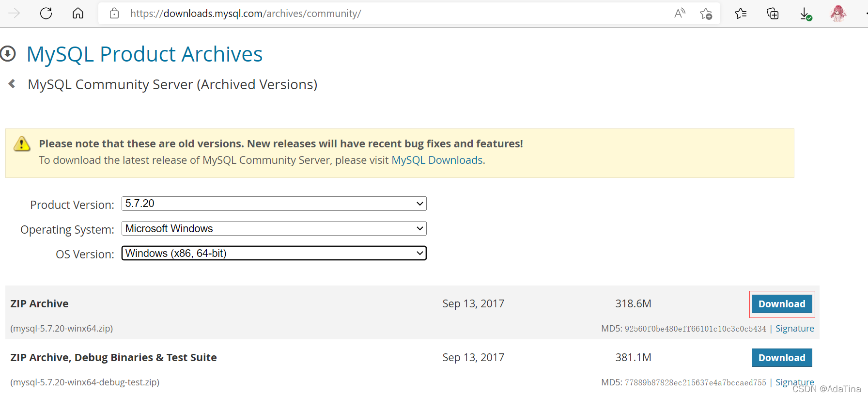Start Read aloud for this page
Screen dimensions: 868x397
(x=680, y=13)
